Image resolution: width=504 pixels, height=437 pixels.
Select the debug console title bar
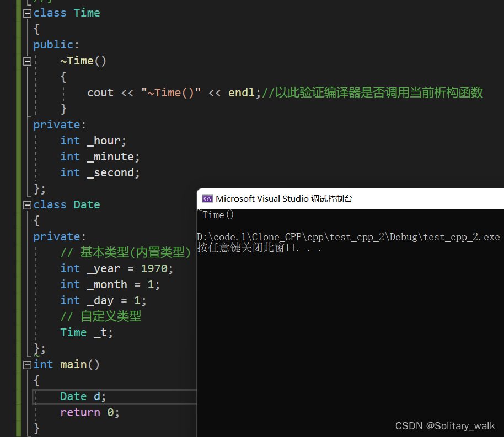point(350,198)
